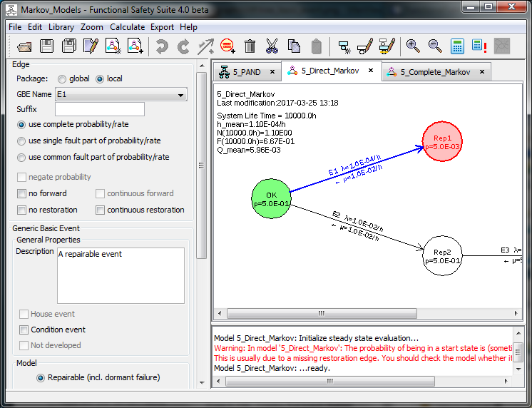Viewport: 532px width, 408px height.
Task: Click the undo arrow icon
Action: (163, 46)
